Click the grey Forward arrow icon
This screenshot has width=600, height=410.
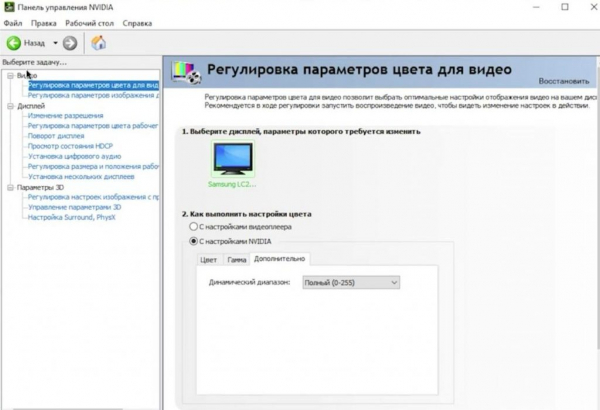(x=70, y=43)
